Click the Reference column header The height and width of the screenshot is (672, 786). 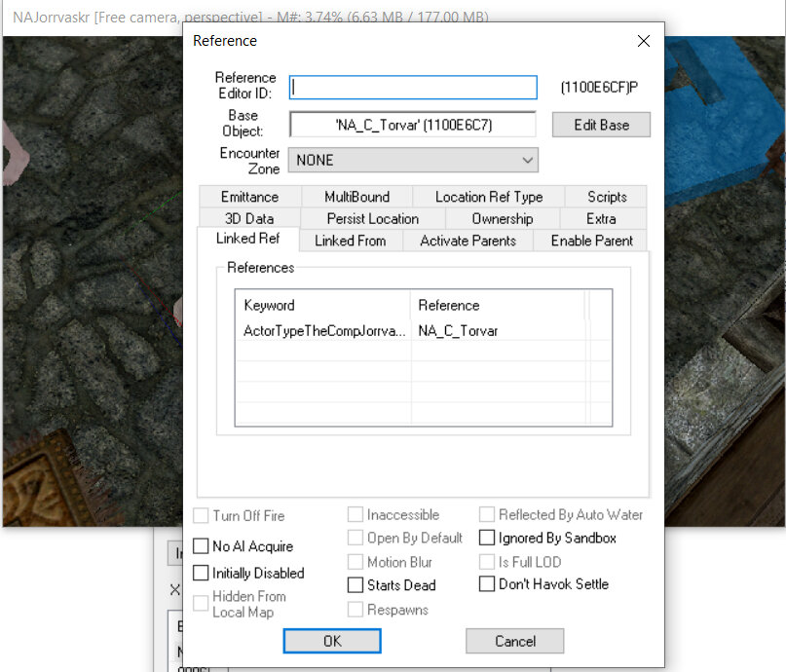[x=498, y=305]
